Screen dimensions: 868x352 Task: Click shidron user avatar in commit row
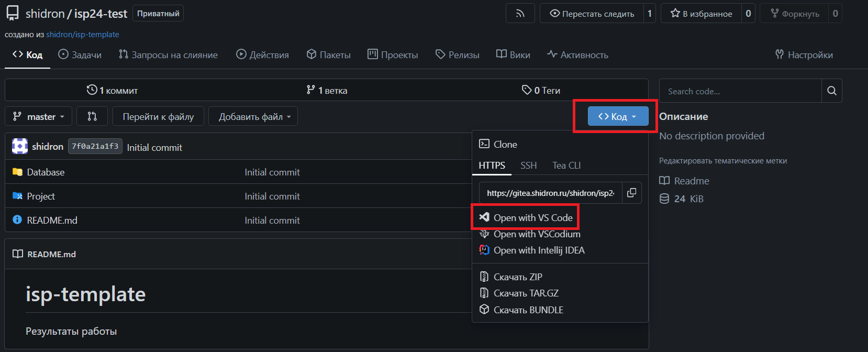[20, 146]
